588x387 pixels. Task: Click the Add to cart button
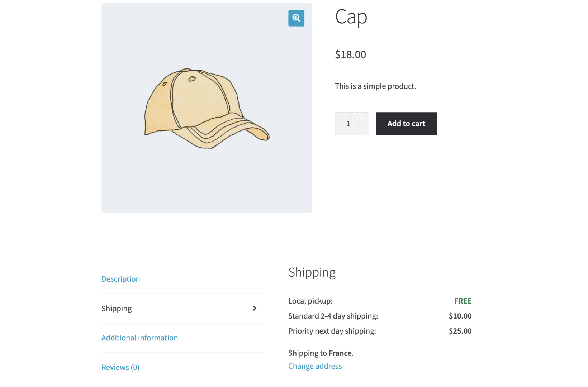tap(406, 124)
